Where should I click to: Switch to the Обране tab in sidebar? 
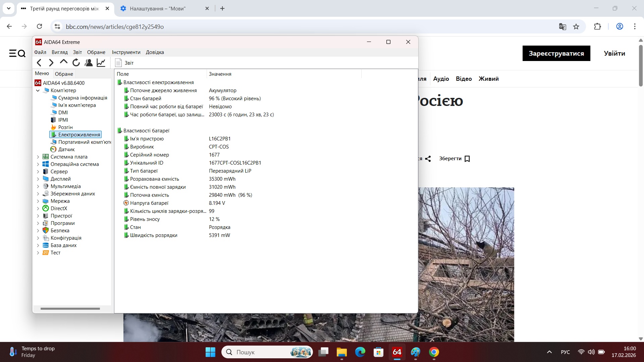[64, 74]
